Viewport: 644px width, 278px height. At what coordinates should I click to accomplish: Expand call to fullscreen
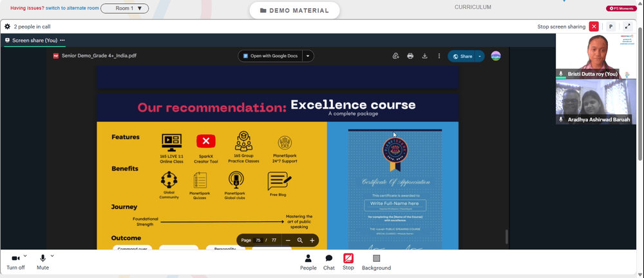click(627, 26)
